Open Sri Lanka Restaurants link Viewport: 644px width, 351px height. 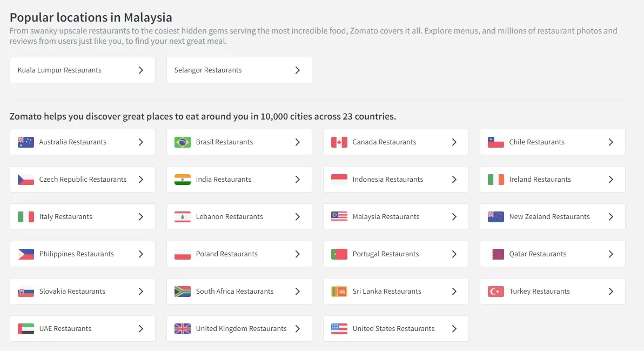pyautogui.click(x=396, y=292)
